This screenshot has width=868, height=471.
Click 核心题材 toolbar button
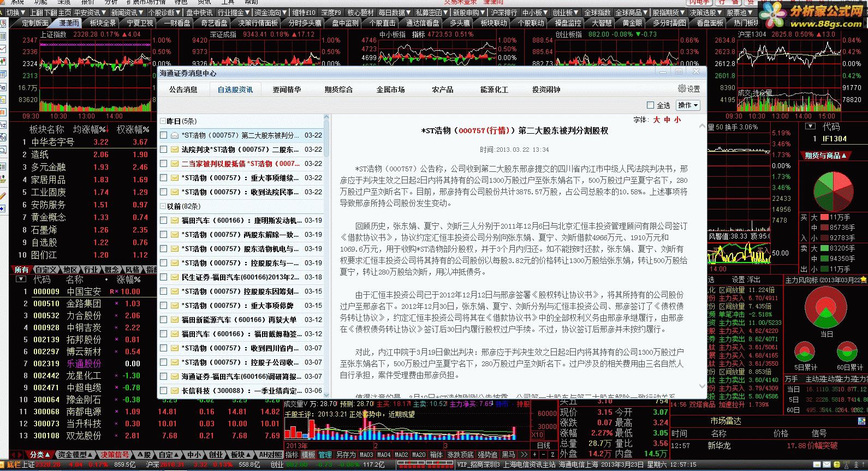click(x=361, y=13)
